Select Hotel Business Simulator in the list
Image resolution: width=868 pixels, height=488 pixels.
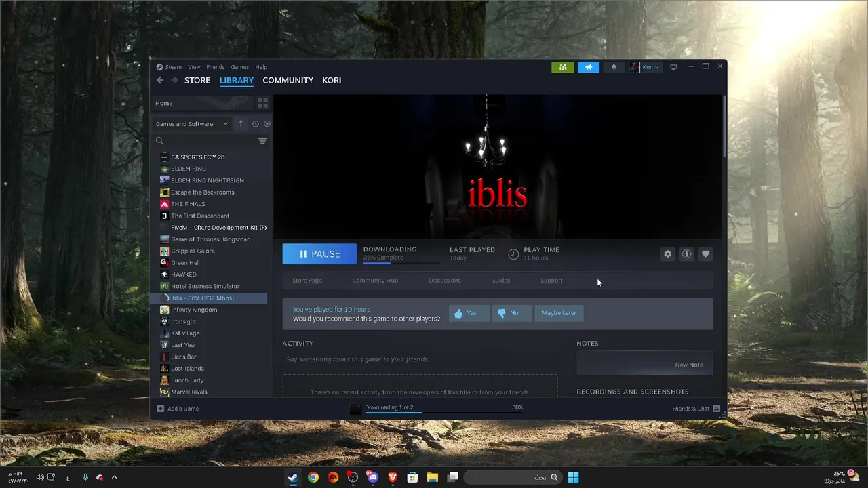point(209,286)
